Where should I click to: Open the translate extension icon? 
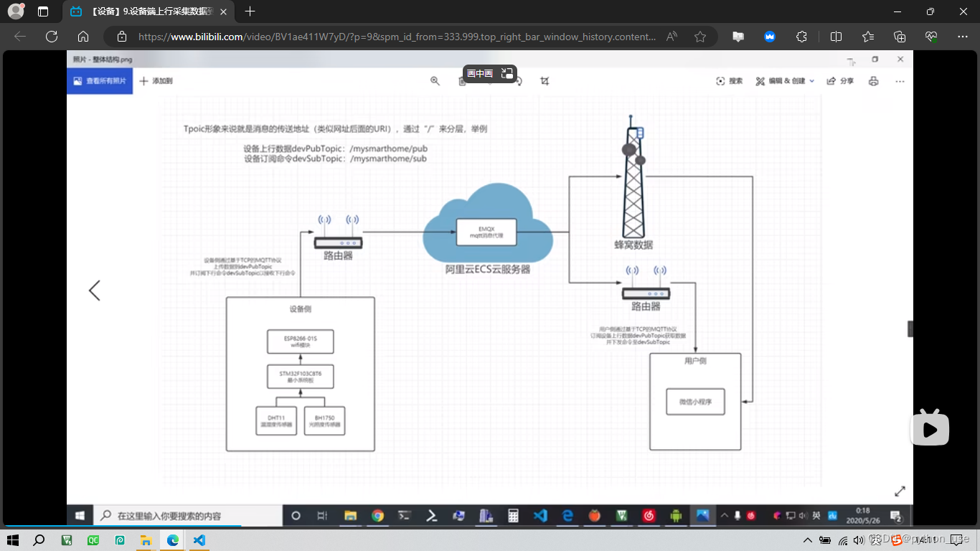pos(738,37)
